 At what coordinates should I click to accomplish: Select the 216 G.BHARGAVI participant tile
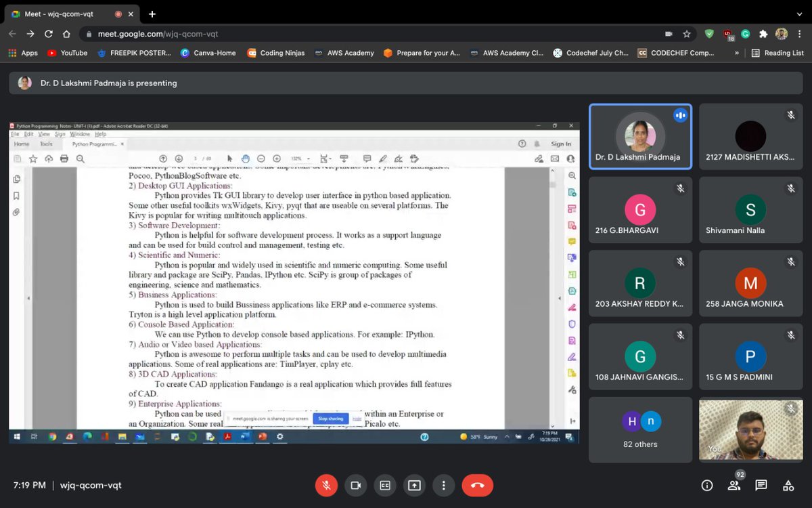click(640, 210)
